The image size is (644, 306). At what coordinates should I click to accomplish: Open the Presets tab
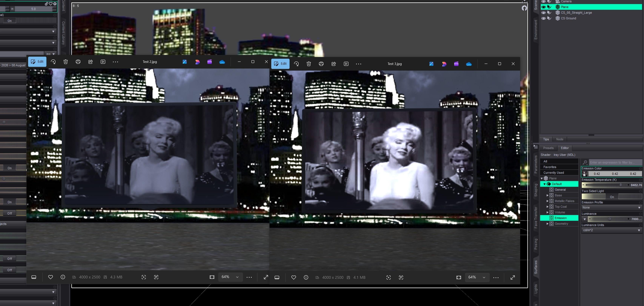pyautogui.click(x=548, y=148)
